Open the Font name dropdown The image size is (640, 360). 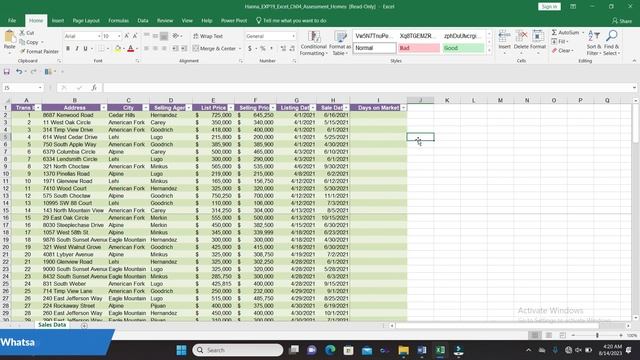click(x=99, y=36)
